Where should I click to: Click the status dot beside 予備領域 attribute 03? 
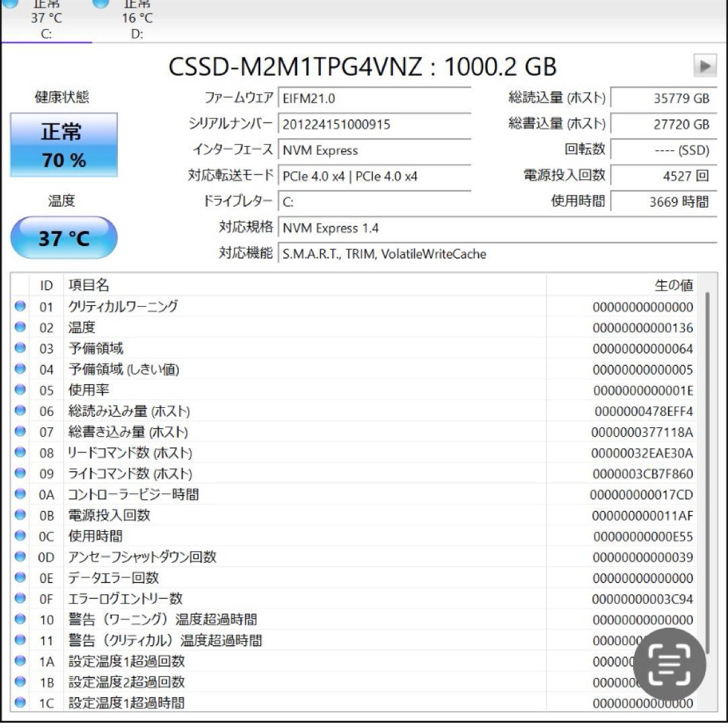click(20, 348)
